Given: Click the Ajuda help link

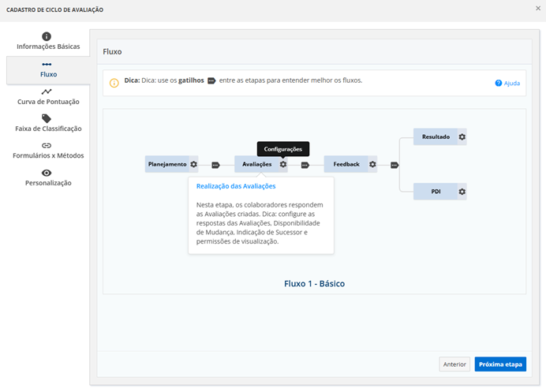Looking at the screenshot, I should tap(507, 83).
